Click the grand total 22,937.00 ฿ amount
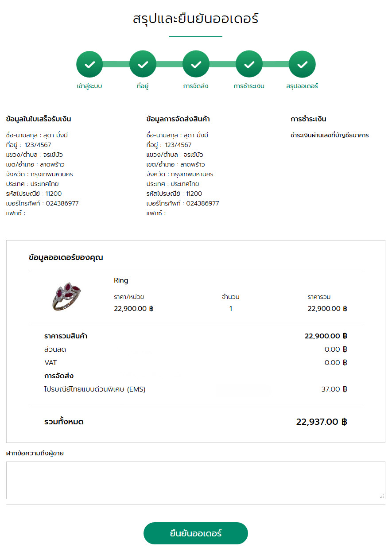The image size is (392, 555). pos(322,422)
